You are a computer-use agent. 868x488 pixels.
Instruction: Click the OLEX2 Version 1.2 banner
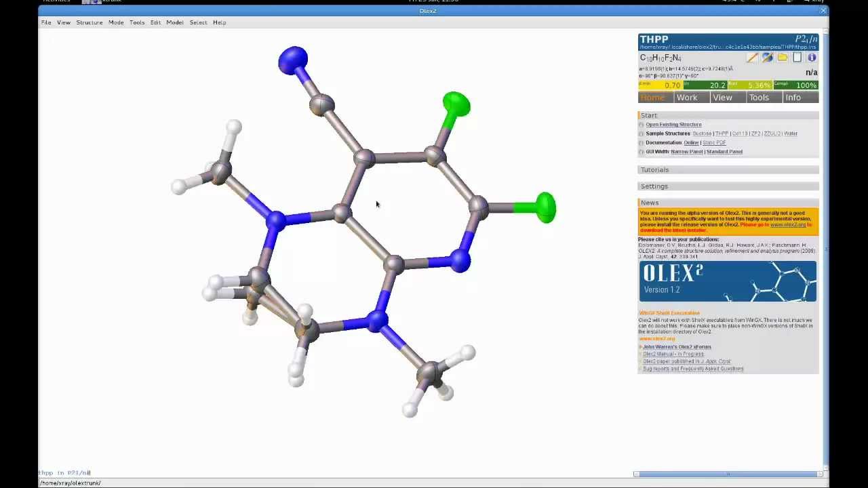(x=728, y=281)
